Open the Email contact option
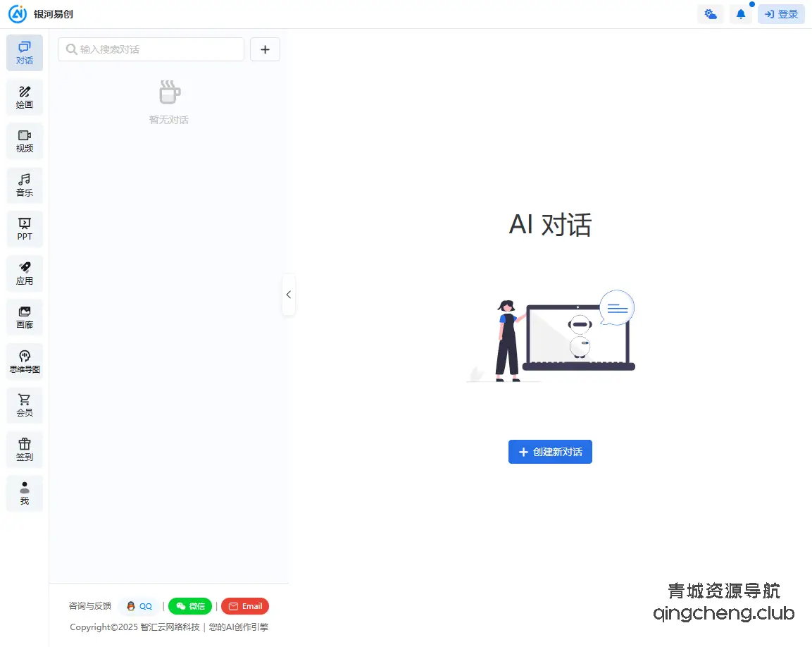812x647 pixels. [x=244, y=605]
